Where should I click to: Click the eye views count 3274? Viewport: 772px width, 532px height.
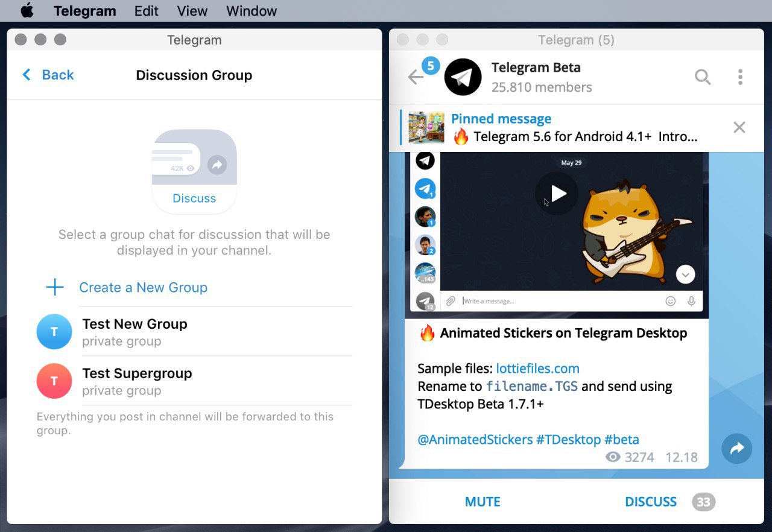(630, 457)
